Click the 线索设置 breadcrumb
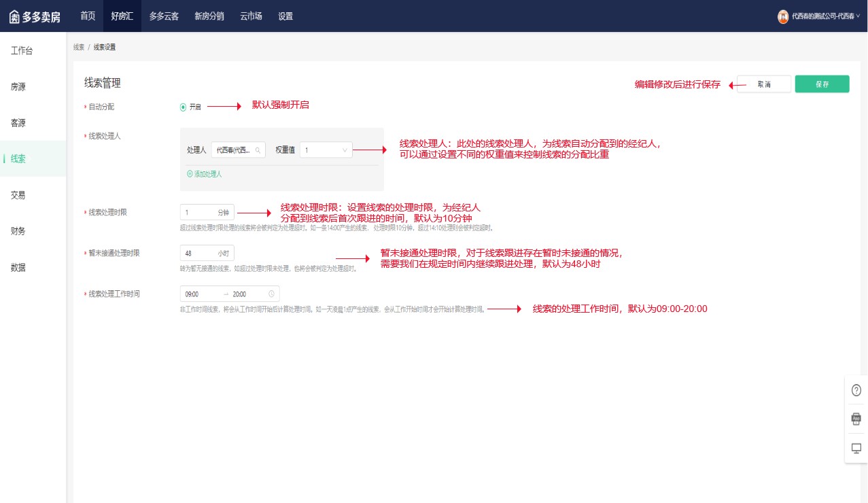Image resolution: width=868 pixels, height=503 pixels. 105,47
